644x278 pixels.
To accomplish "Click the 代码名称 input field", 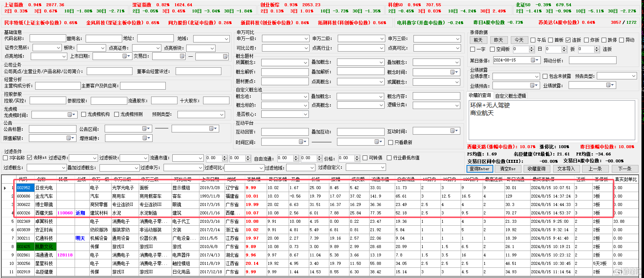I will pos(48,38).
